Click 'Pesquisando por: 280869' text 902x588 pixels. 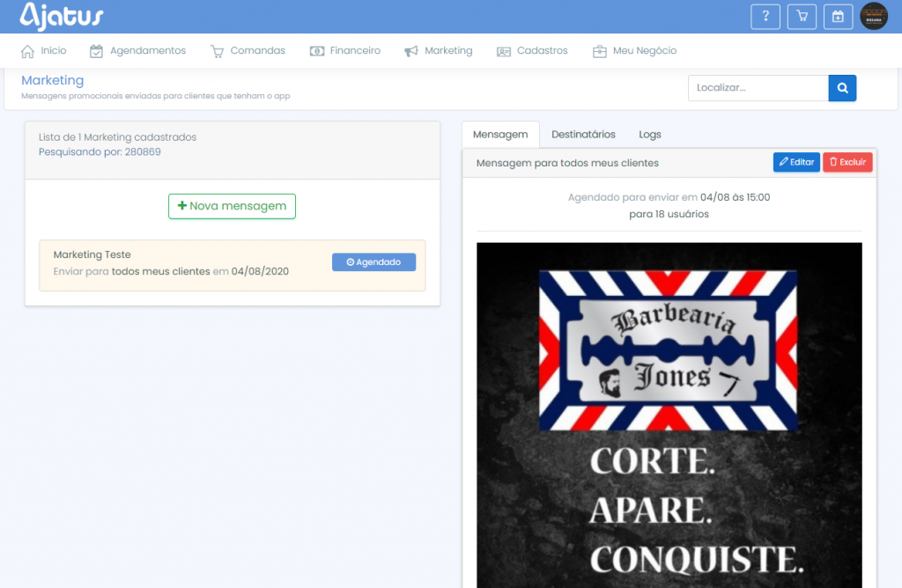coord(100,152)
